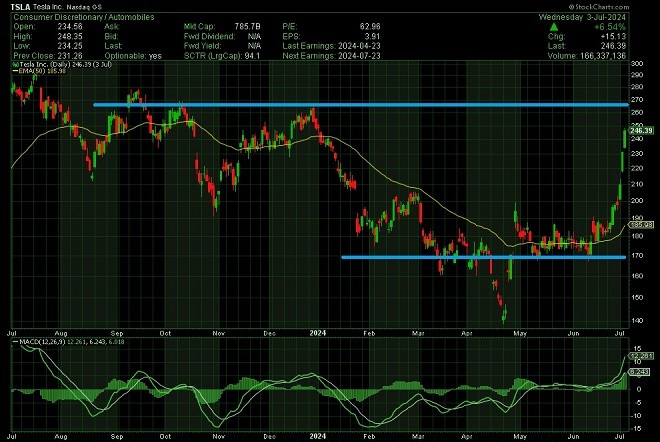Click the -15 label on MACD axis
Screen dimensions: 660x442
(x=637, y=429)
